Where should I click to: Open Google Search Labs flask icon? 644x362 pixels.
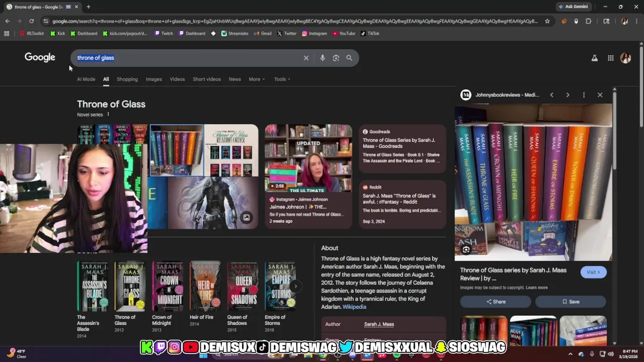coord(595,58)
